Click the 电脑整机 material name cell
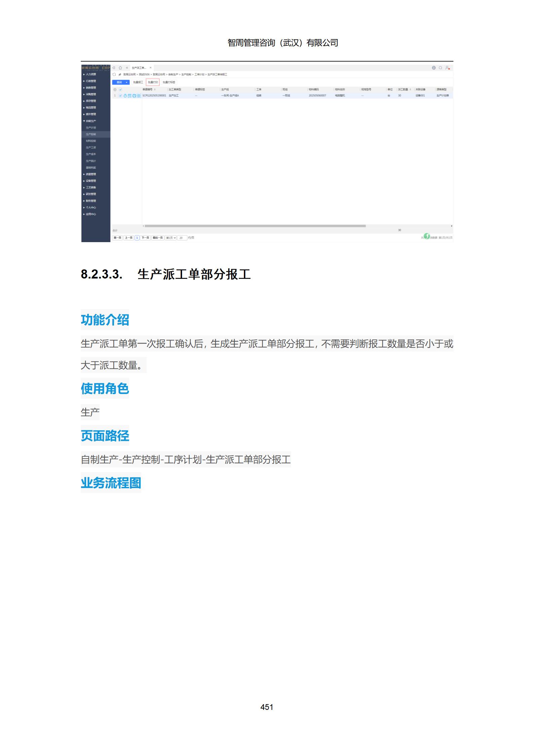This screenshot has width=534, height=756. (340, 96)
